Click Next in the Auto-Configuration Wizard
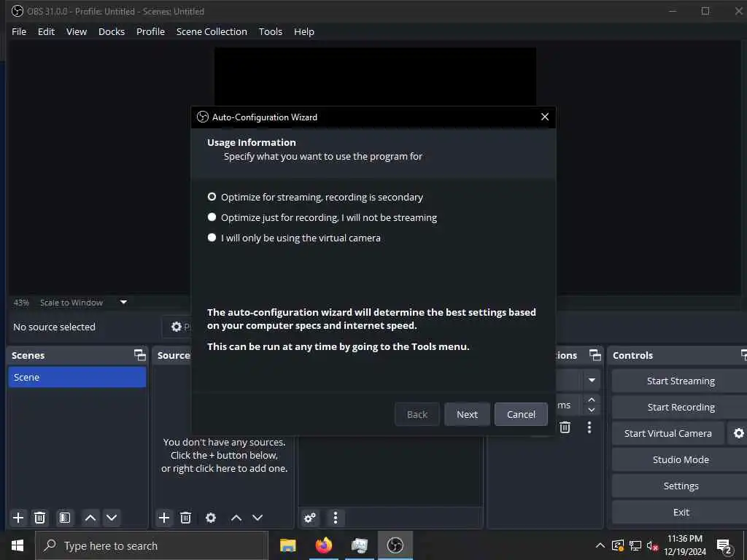The width and height of the screenshot is (747, 560). (467, 414)
